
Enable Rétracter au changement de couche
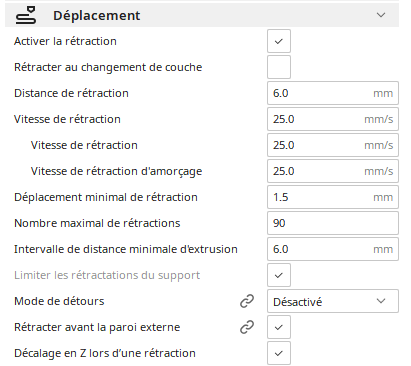pyautogui.click(x=279, y=67)
